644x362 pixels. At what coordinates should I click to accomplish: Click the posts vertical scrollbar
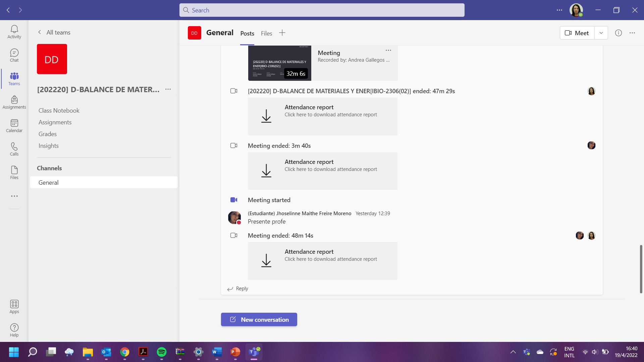coord(641,269)
